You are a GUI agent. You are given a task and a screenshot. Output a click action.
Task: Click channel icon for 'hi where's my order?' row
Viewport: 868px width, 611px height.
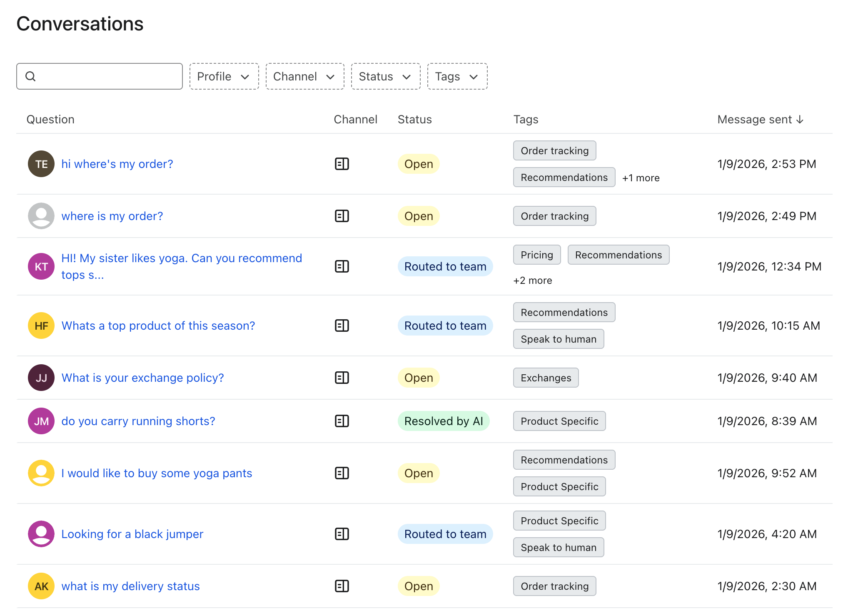[342, 164]
